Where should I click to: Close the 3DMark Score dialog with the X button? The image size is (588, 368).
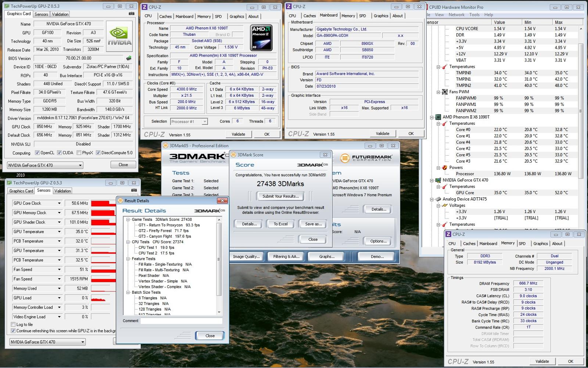pos(325,155)
